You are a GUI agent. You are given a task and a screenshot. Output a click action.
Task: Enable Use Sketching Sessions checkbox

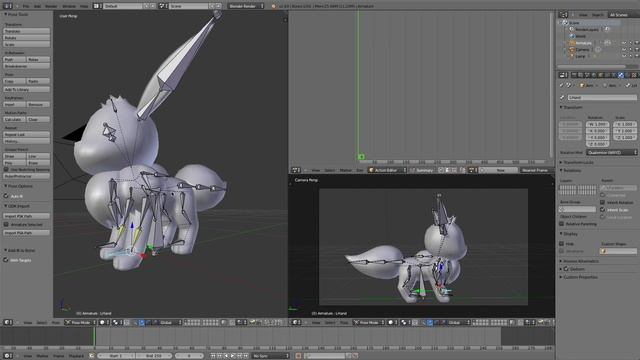[x=6, y=169]
